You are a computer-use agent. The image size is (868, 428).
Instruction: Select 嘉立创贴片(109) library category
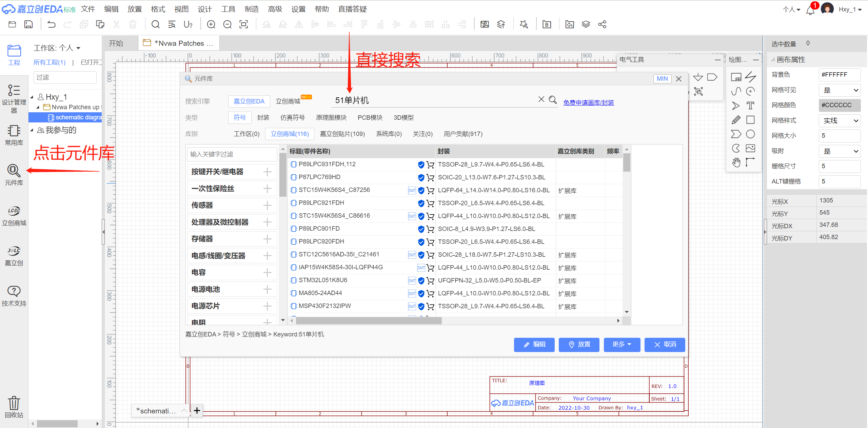coord(342,134)
